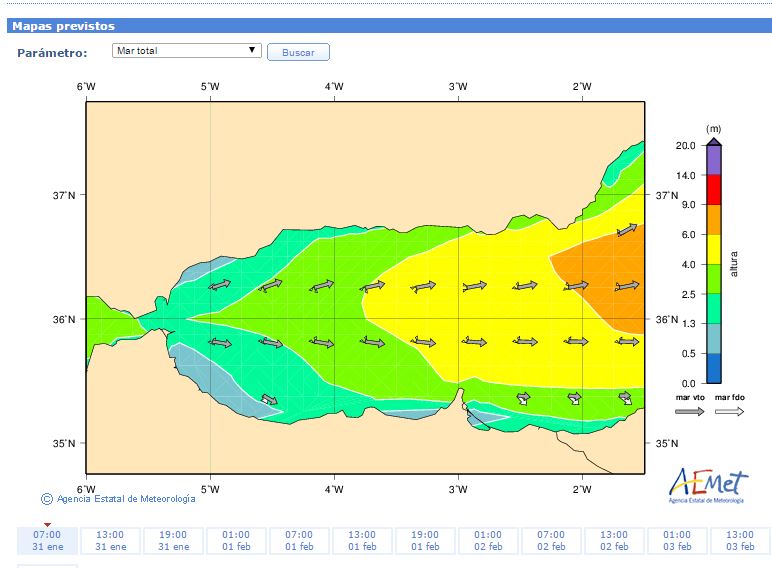Viewport: 772px width, 568px height.
Task: Click the orange 6.0–9.0 legend color band
Action: (713, 219)
